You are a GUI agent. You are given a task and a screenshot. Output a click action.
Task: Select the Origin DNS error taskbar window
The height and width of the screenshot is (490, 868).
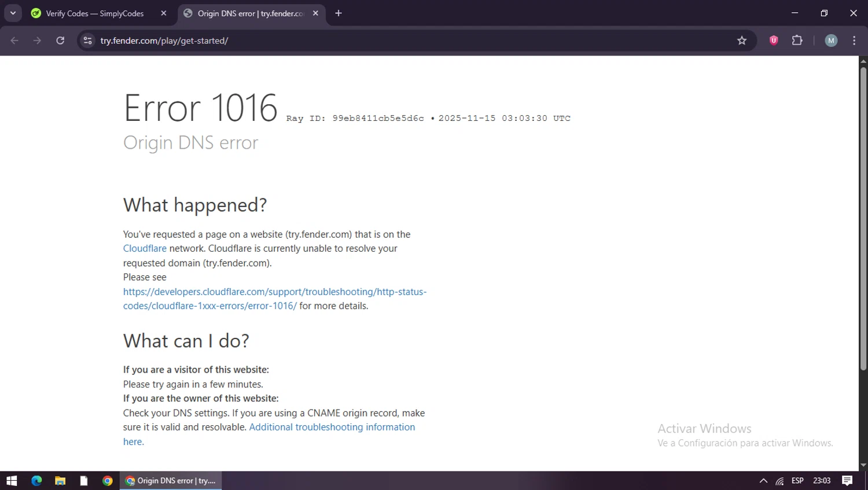coord(171,481)
